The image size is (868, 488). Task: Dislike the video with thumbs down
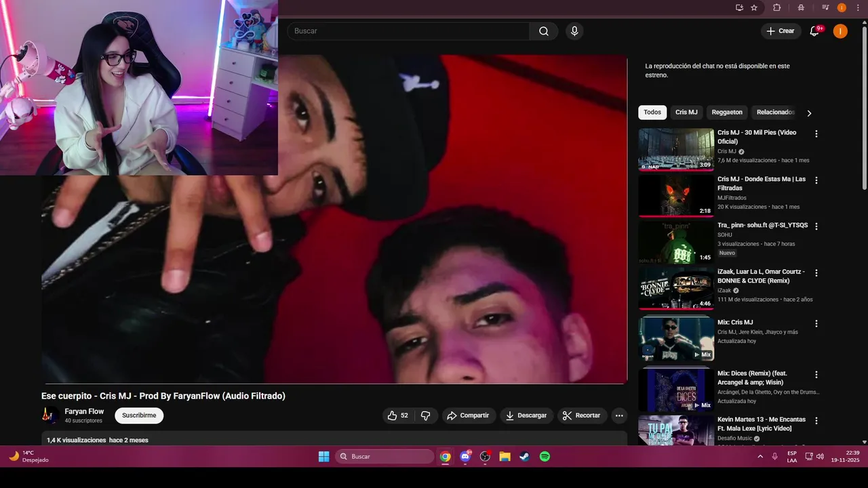tap(426, 415)
